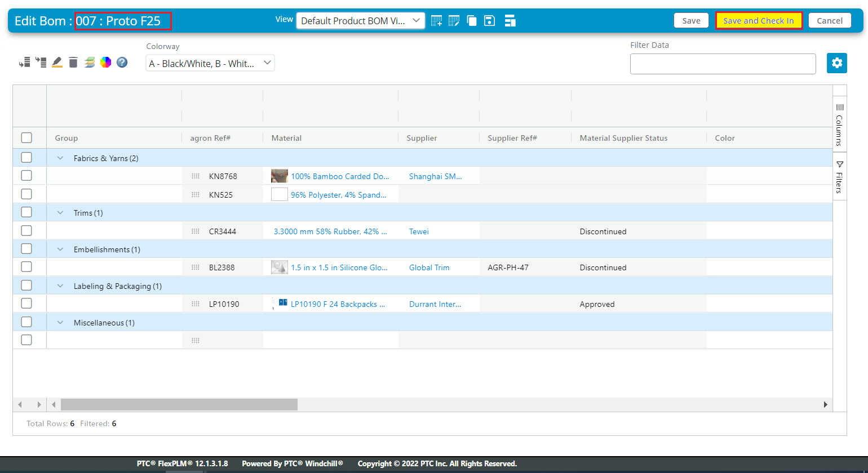Click into the Filter Data input field

(x=723, y=64)
